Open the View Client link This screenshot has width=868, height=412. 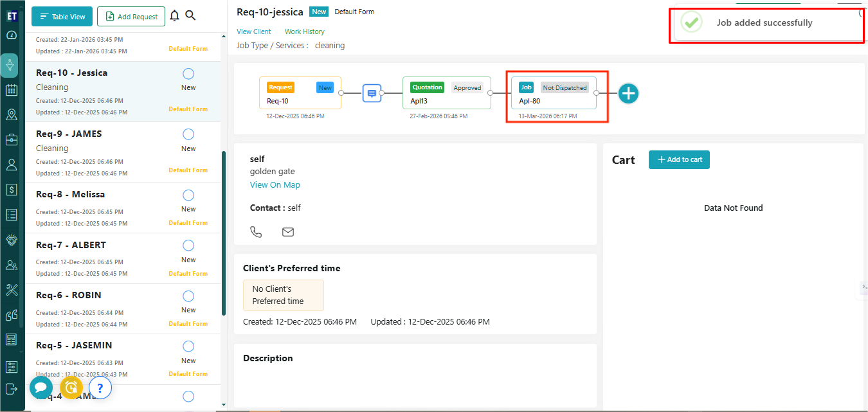tap(253, 31)
